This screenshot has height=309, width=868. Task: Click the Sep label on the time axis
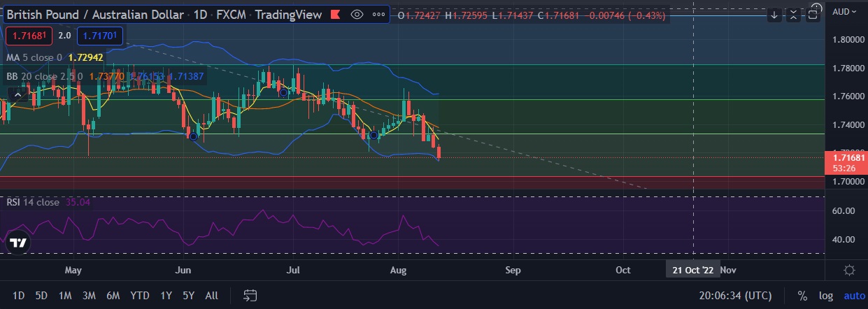pos(513,270)
